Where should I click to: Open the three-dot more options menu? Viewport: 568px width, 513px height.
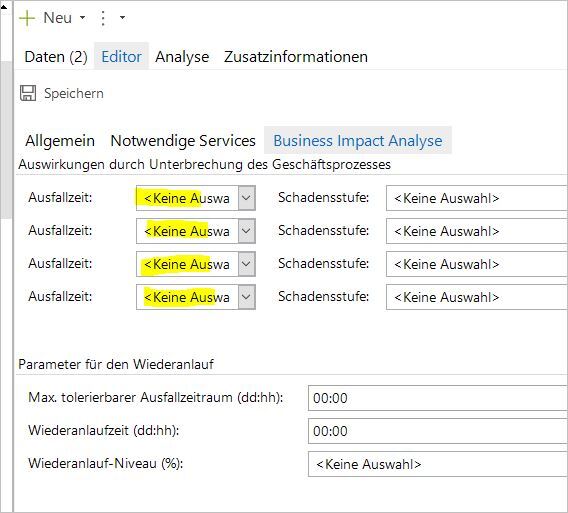[x=103, y=18]
